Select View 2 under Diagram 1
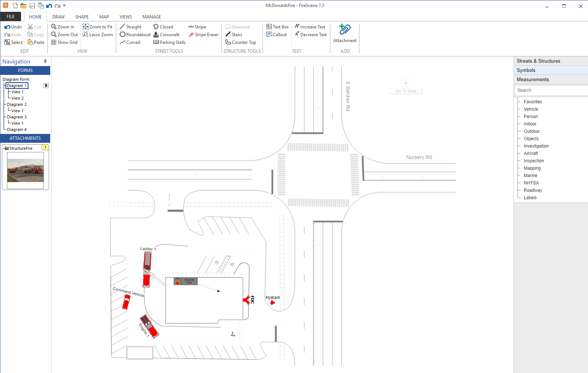 click(x=17, y=98)
